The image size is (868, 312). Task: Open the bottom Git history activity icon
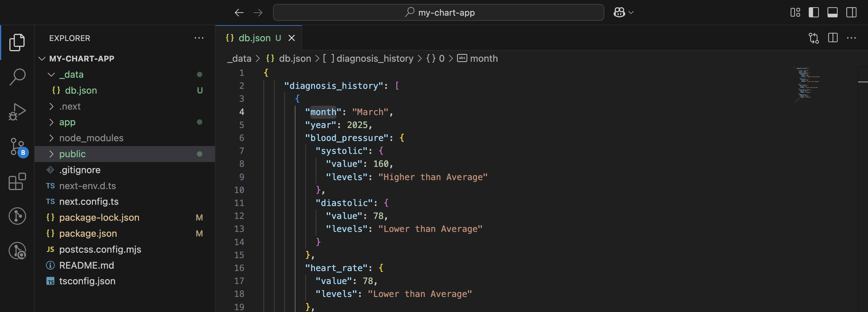(17, 251)
